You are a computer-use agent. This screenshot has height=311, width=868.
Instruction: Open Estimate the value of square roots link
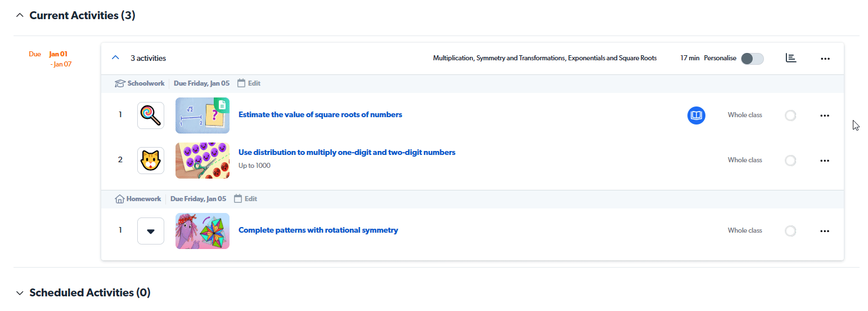320,114
